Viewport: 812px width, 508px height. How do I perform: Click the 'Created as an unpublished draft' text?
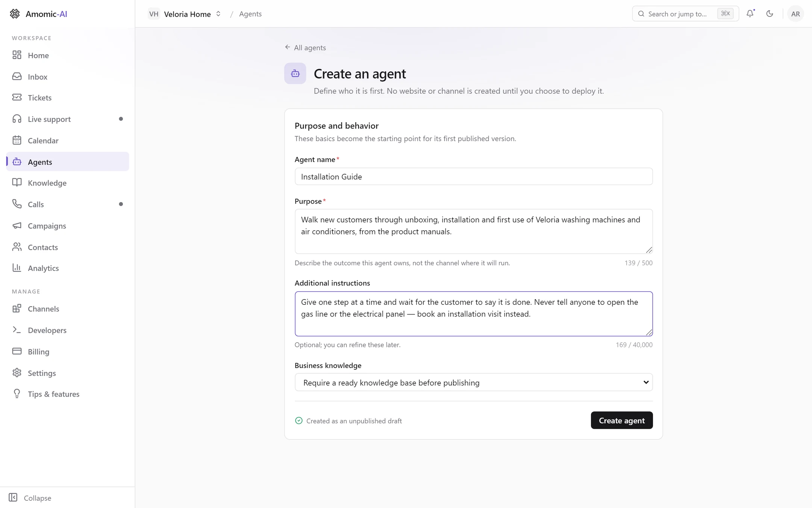pos(354,421)
